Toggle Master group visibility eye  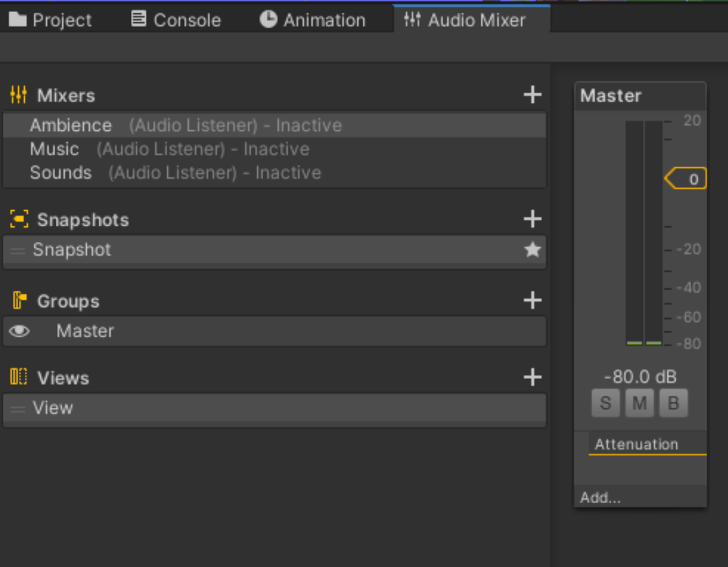point(19,331)
